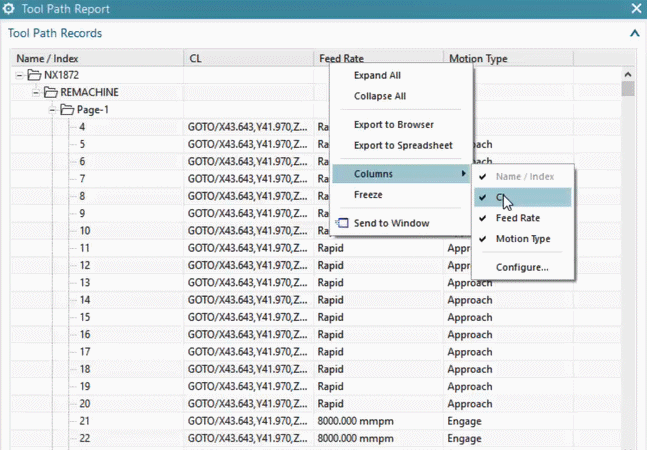The image size is (647, 450).
Task: Collapse the Tool Path Records section
Action: click(x=634, y=33)
